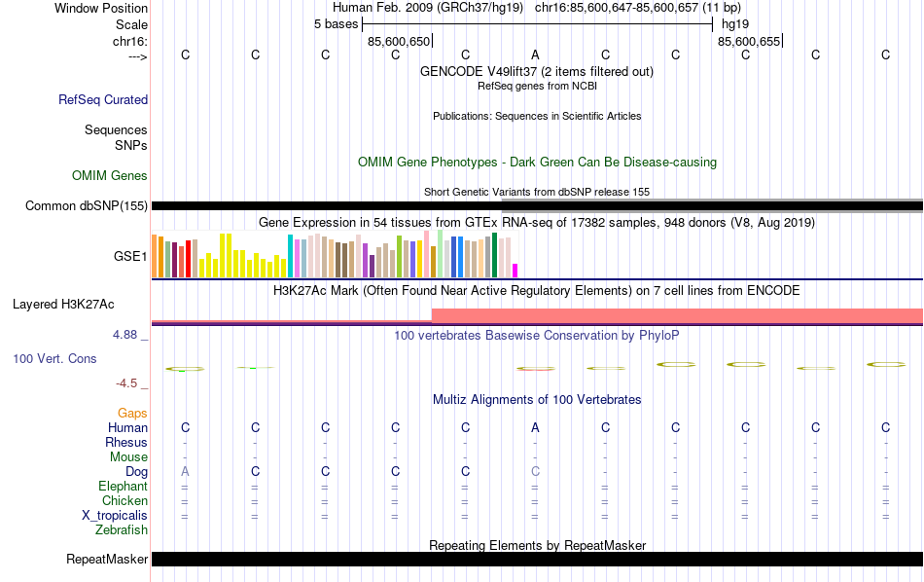Click the 85,600,650 position marker
Image resolution: width=924 pixels, height=582 pixels.
pyautogui.click(x=399, y=41)
